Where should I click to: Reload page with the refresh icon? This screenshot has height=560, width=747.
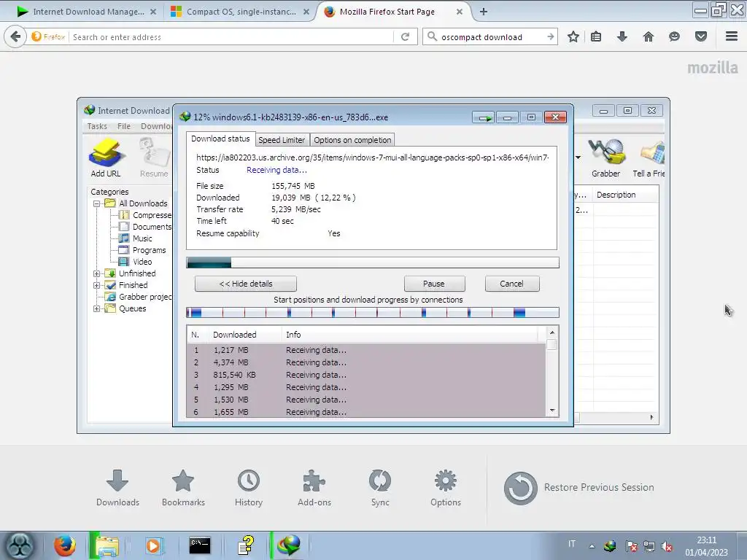click(x=405, y=36)
